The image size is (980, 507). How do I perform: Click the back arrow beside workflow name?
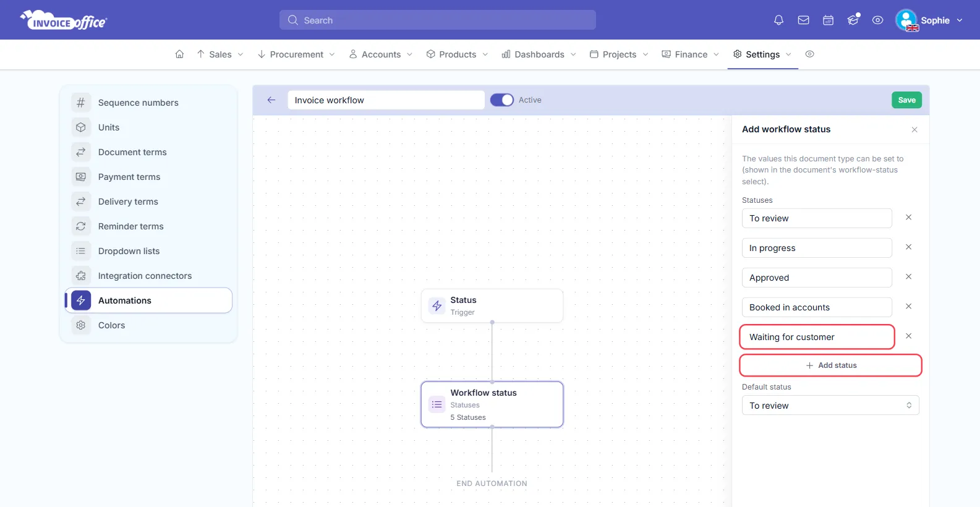click(271, 100)
